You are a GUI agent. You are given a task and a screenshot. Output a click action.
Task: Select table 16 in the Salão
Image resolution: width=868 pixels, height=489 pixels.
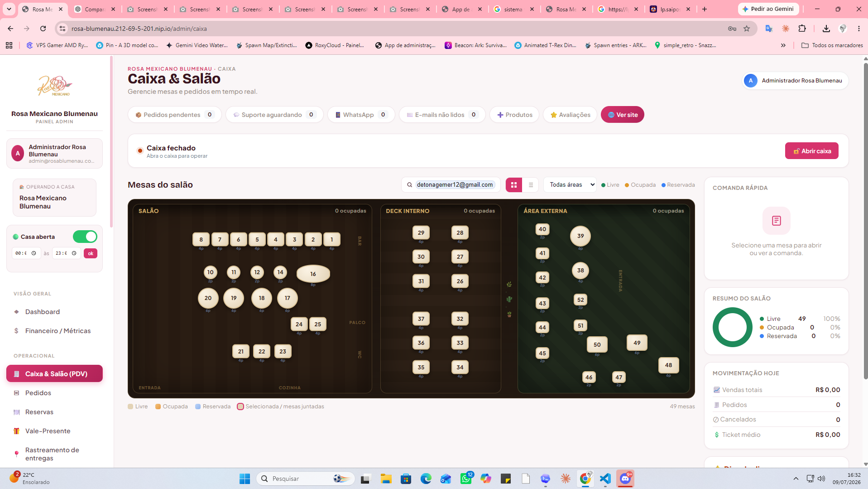tap(313, 274)
